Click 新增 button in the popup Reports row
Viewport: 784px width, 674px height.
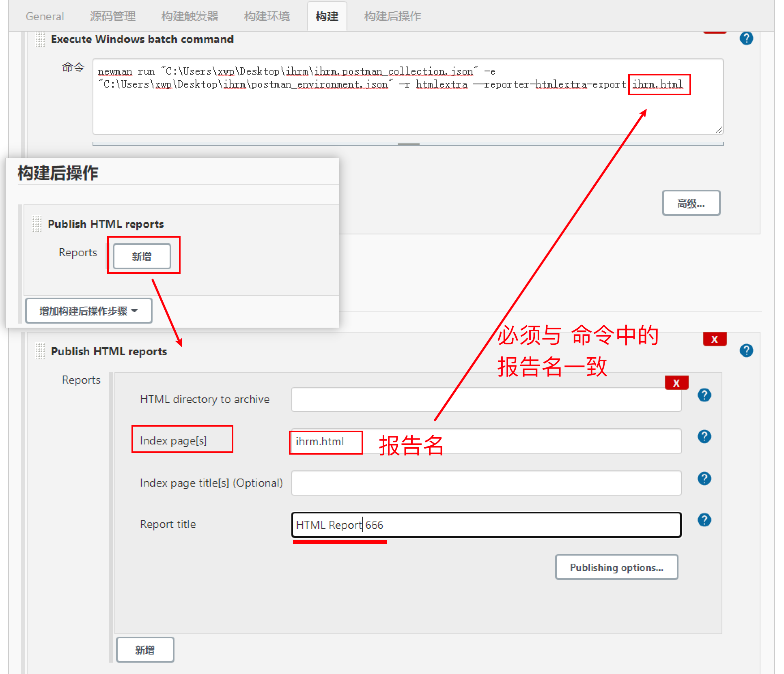pyautogui.click(x=142, y=256)
